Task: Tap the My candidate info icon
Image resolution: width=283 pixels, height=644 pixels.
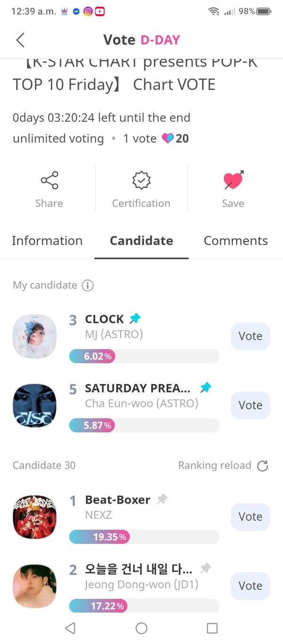Action: pyautogui.click(x=88, y=285)
